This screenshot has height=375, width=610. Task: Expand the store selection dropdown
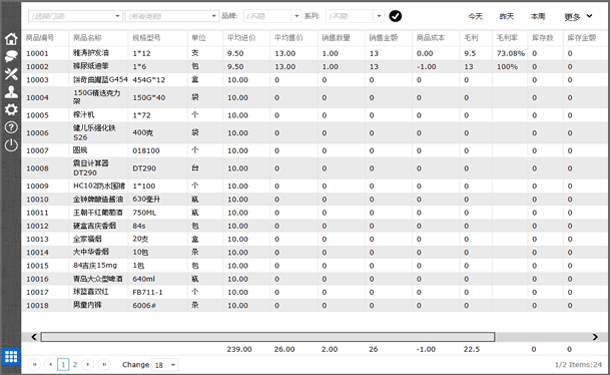click(75, 16)
